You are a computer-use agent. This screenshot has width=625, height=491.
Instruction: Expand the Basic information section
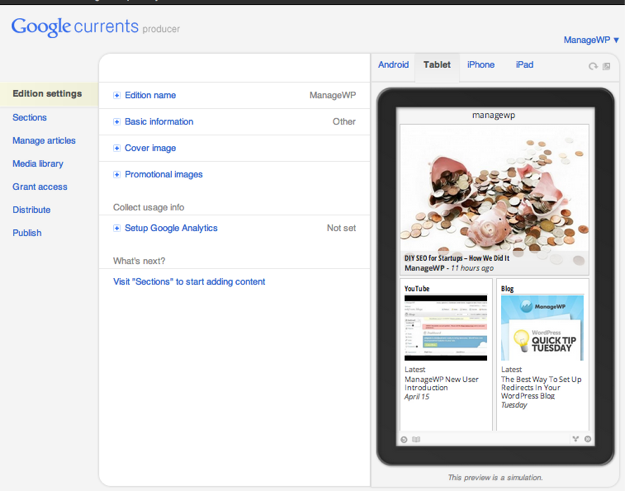point(158,122)
